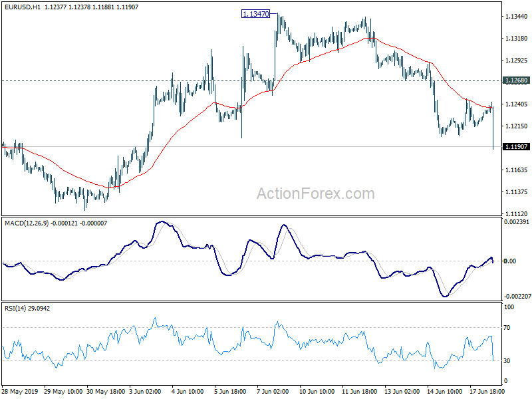Click the 11 Jun 18:00 time label
Image resolution: width=532 pixels, height=399 pixels.
coord(359,392)
